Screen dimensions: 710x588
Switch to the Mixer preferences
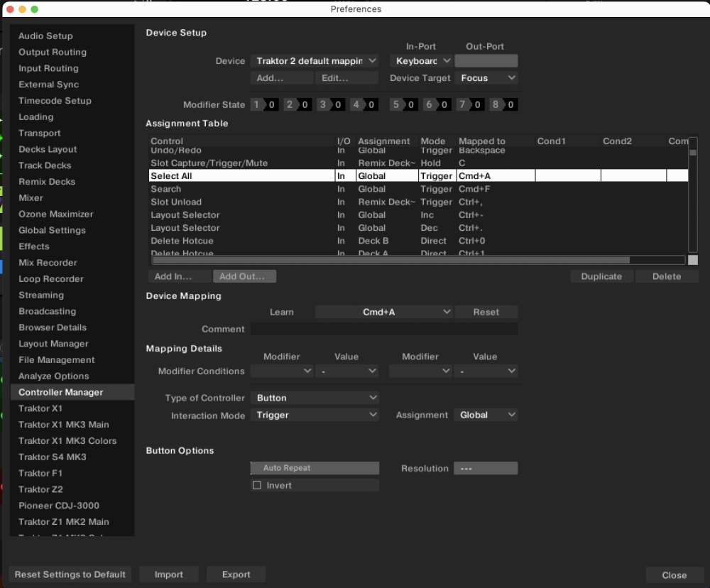pos(31,198)
